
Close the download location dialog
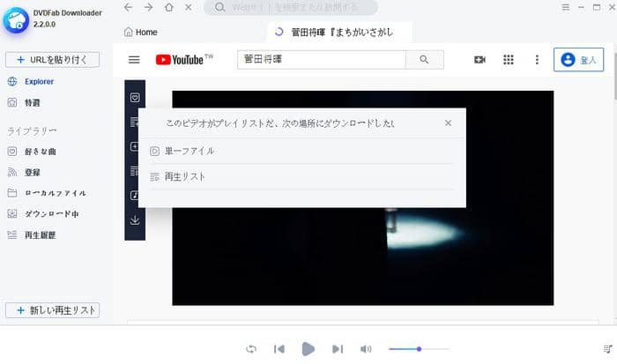[448, 123]
